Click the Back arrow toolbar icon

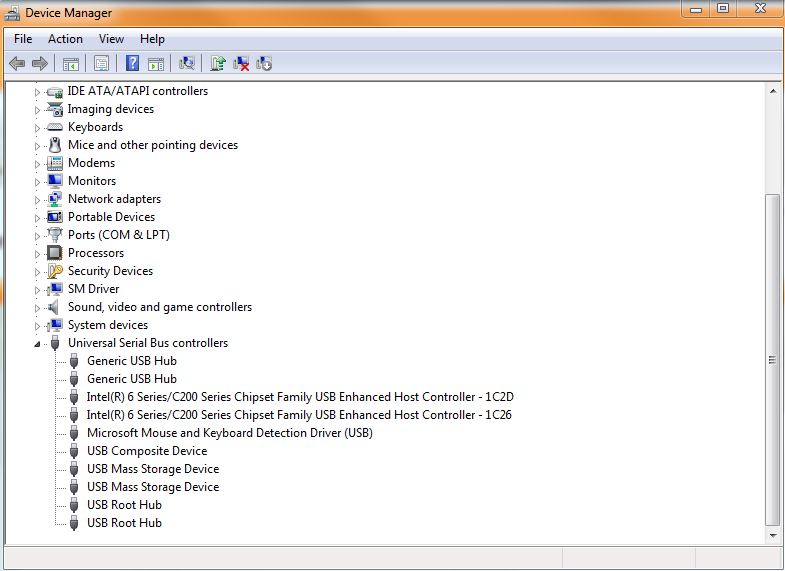click(x=17, y=64)
